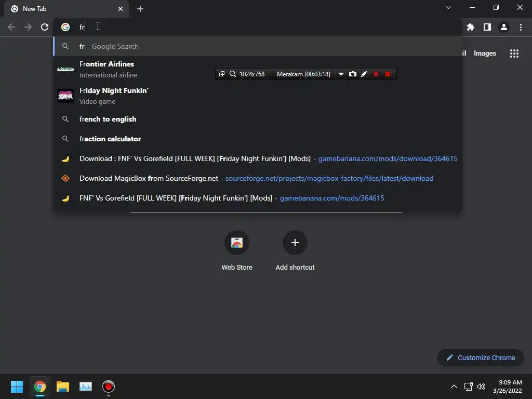Pause the recording
The image size is (532, 399).
click(376, 74)
